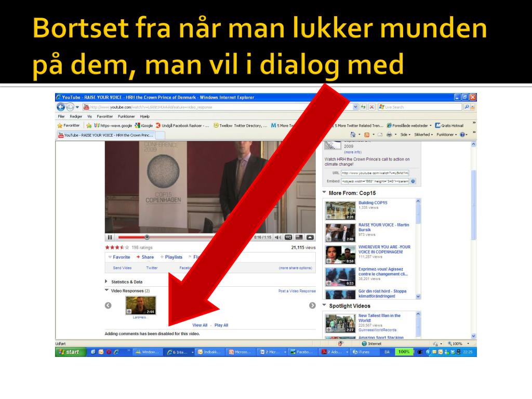This screenshot has width=532, height=399.
Task: Open the LarsHels video response thumbnail
Action: 141,305
